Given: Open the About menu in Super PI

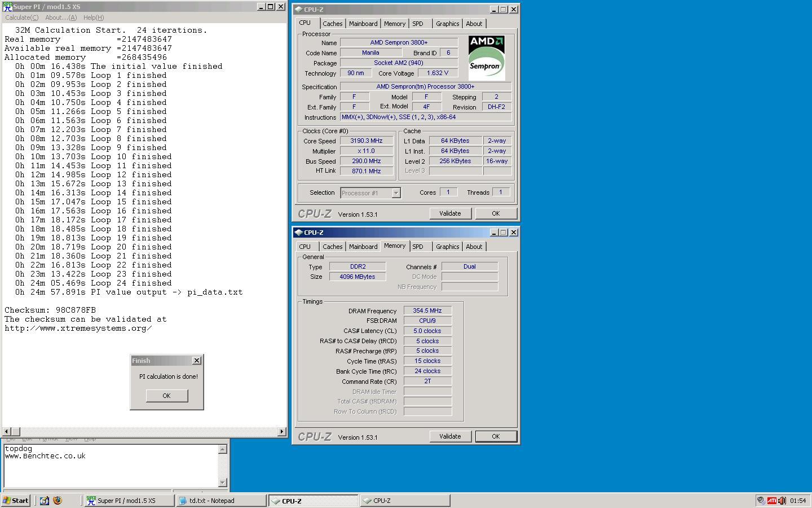Looking at the screenshot, I should point(61,17).
